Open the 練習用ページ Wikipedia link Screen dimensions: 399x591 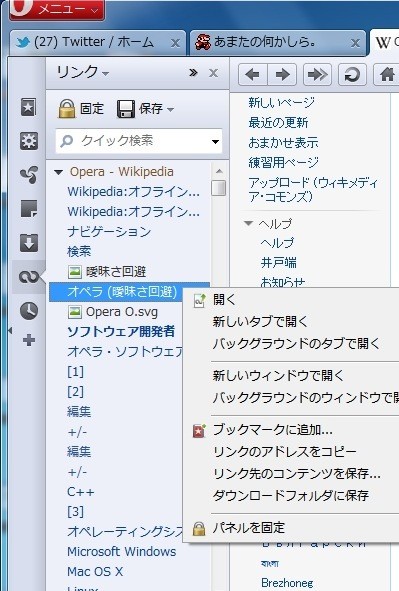pyautogui.click(x=283, y=163)
